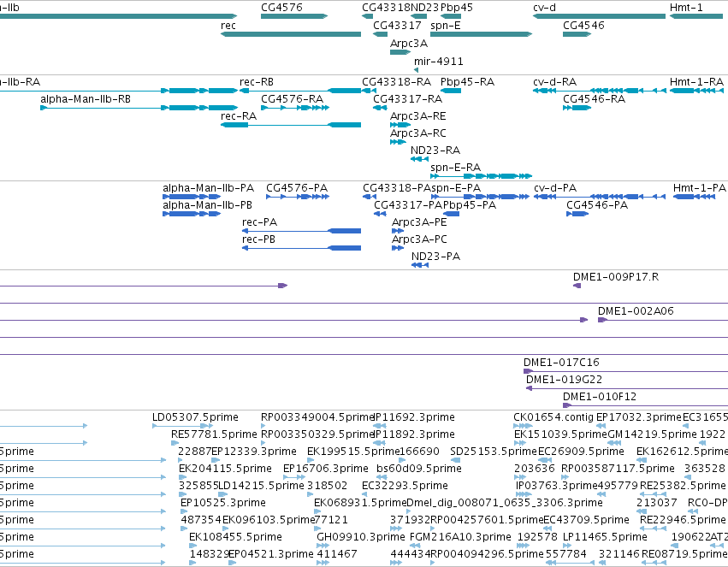
Task: Select the spn-E gene glyph
Action: click(x=481, y=34)
